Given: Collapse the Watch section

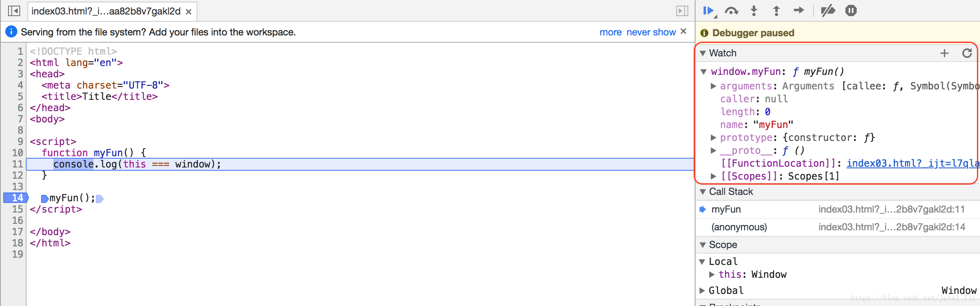Looking at the screenshot, I should point(703,53).
